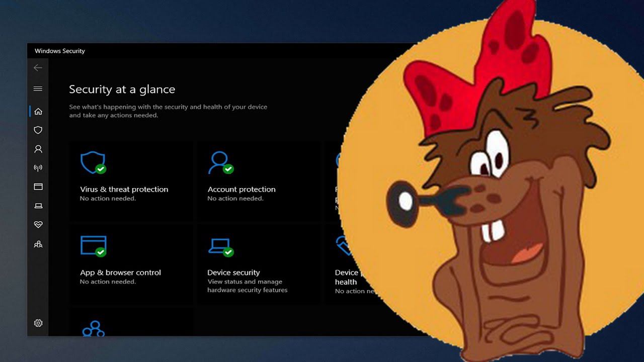This screenshot has height=362, width=644.
Task: Open the sidebar heart icon for device health
Action: (x=38, y=225)
